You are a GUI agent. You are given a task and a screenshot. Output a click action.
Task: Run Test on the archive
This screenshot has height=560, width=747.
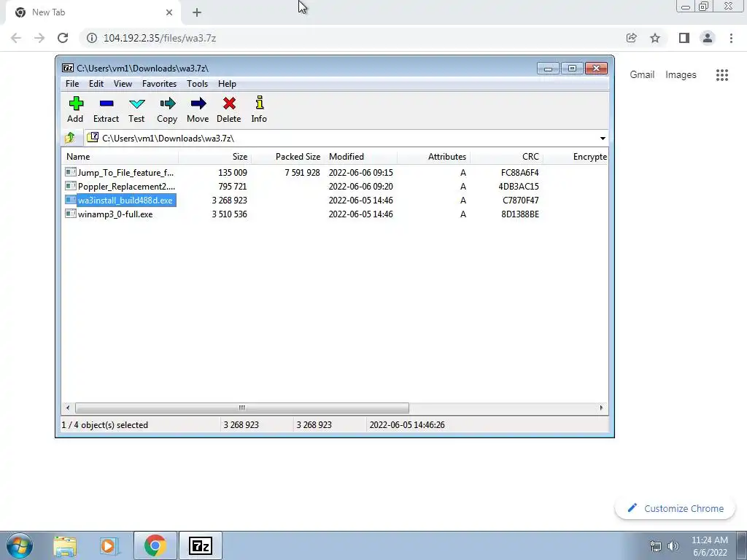point(136,104)
